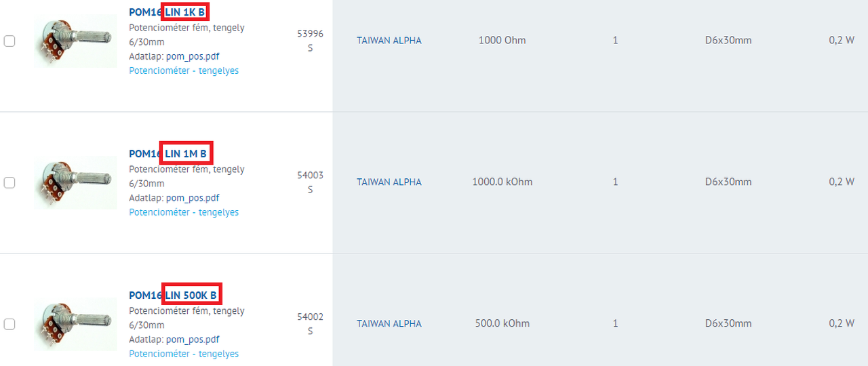
Task: Open pom_pos.pdf datasheet under LIN 500K B
Action: pos(193,340)
